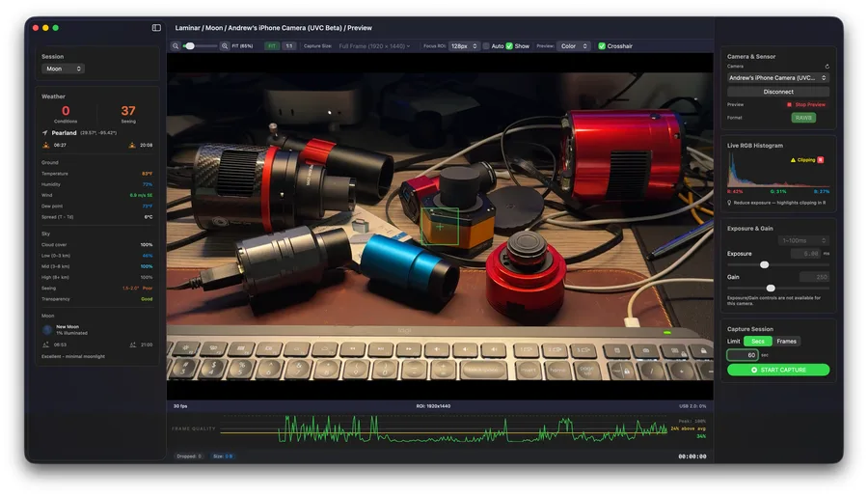Screen dimensions: 868x496
Task: Click START CAPTURE
Action: pos(777,370)
